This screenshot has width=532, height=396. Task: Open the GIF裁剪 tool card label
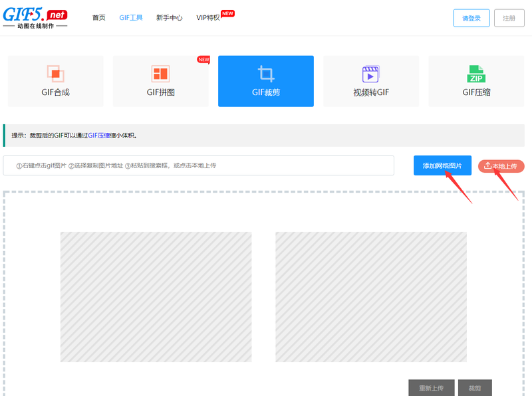266,92
